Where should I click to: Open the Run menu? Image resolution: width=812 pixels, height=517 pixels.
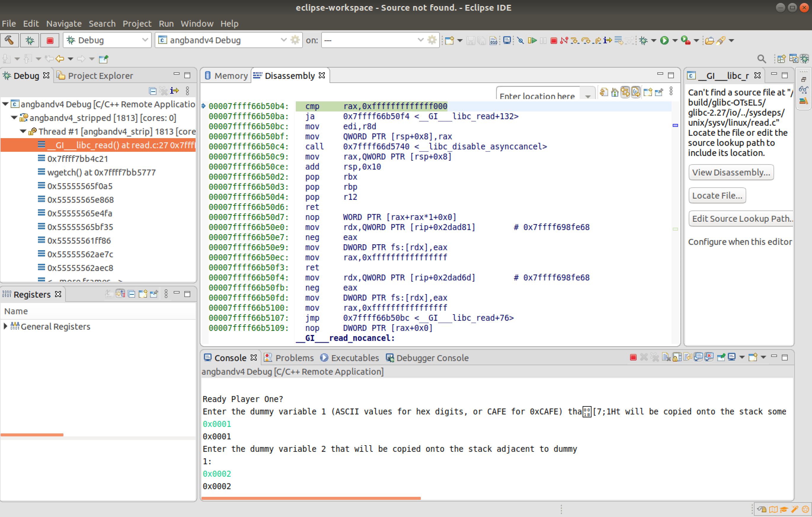[x=166, y=24]
